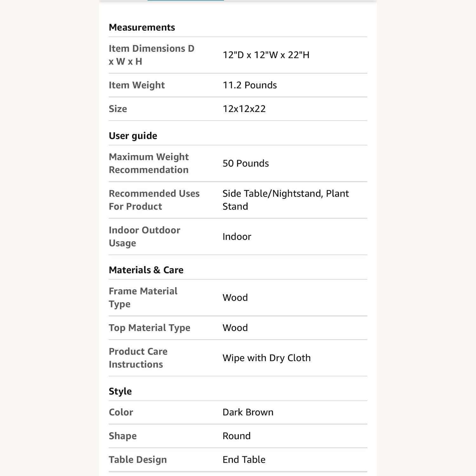The width and height of the screenshot is (476, 476).
Task: Click the Top Material Type label
Action: click(x=149, y=328)
